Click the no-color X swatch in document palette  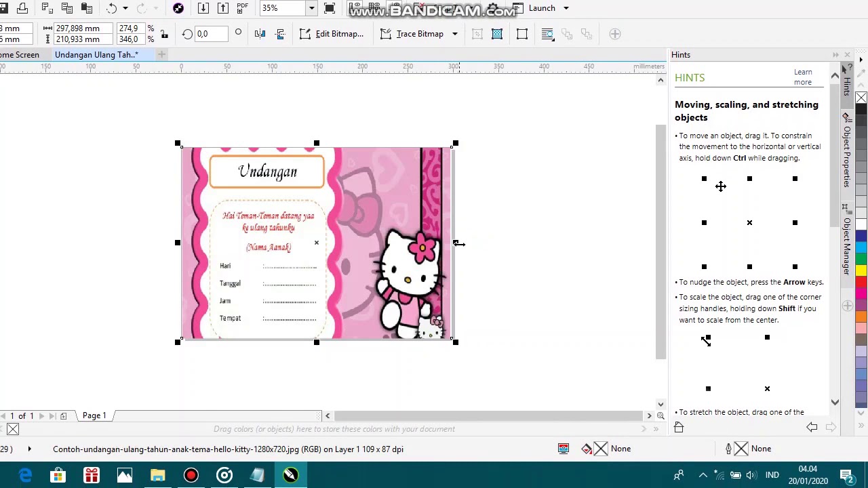click(x=12, y=429)
